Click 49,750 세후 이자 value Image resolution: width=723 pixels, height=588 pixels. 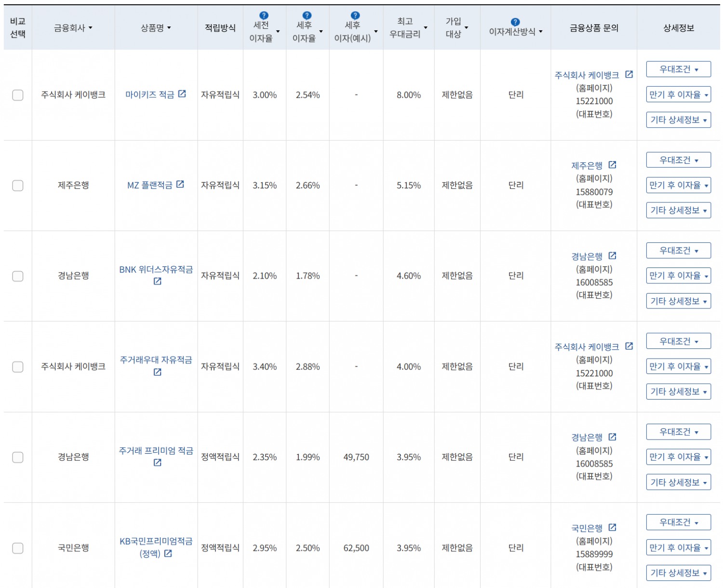point(356,457)
